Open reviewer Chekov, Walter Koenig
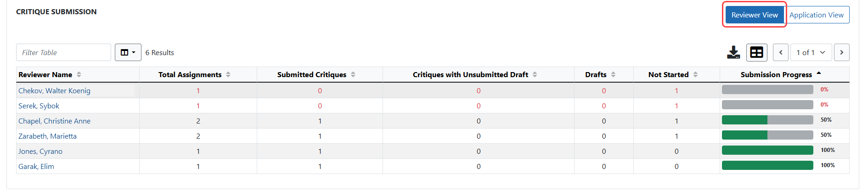Viewport: 868px width, 191px height. coord(54,90)
